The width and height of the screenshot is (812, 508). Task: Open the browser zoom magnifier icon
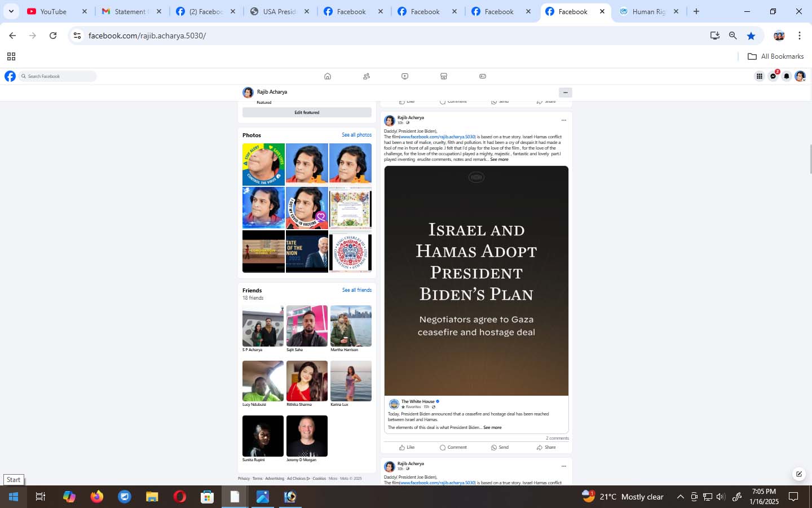tap(733, 36)
